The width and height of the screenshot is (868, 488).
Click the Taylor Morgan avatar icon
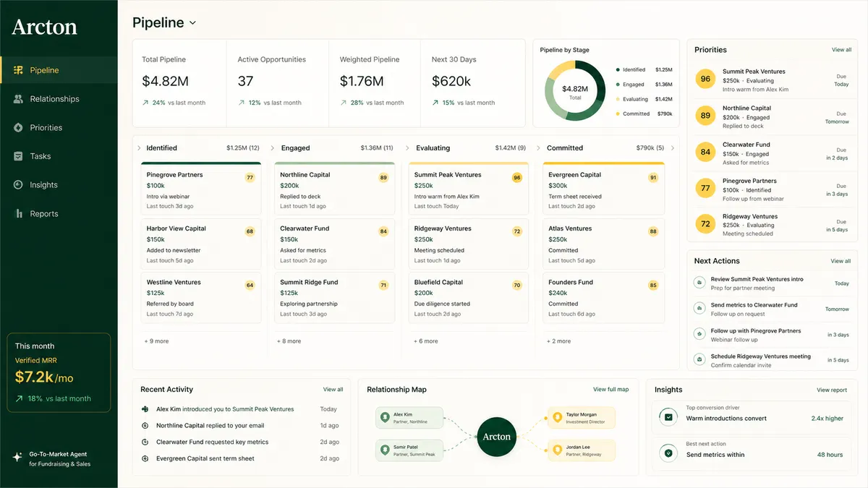[557, 417]
